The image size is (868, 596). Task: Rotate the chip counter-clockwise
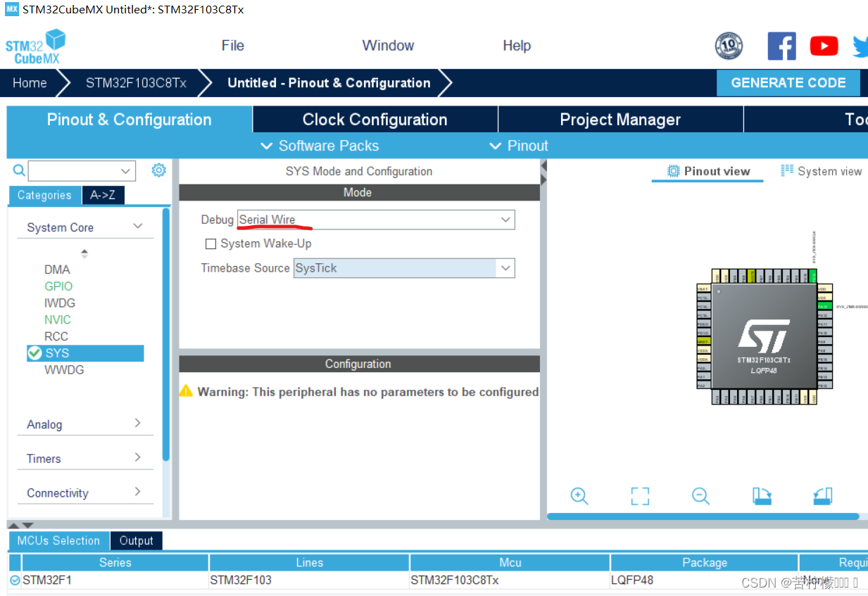point(822,495)
